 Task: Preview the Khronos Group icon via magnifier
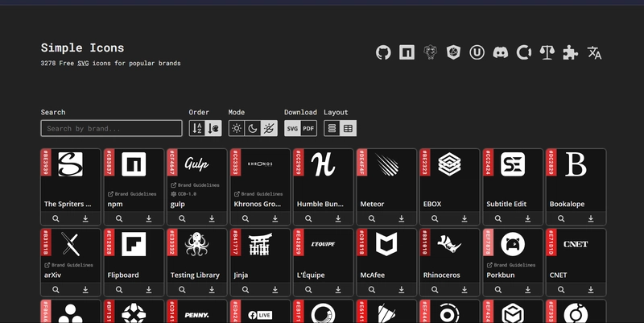[x=246, y=218]
